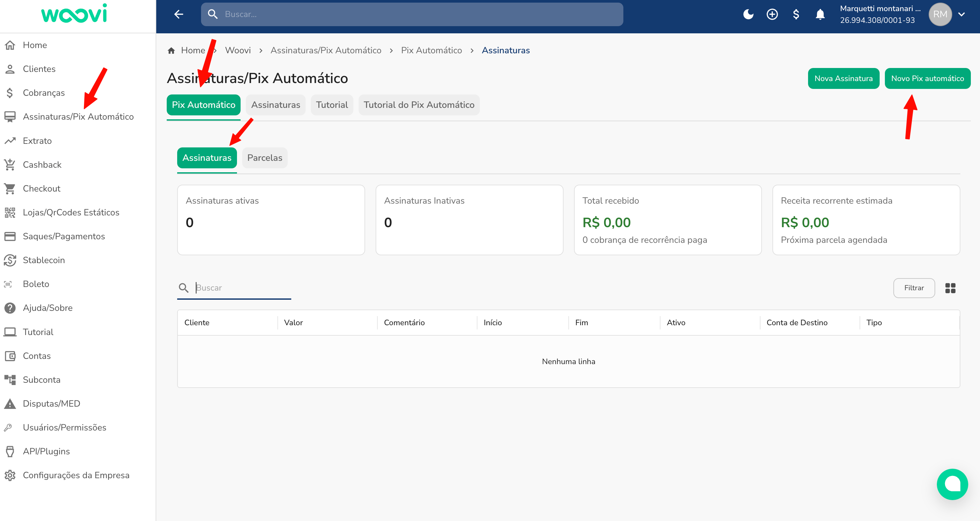The image size is (980, 521).
Task: Select the Pix Automático tab
Action: (204, 105)
